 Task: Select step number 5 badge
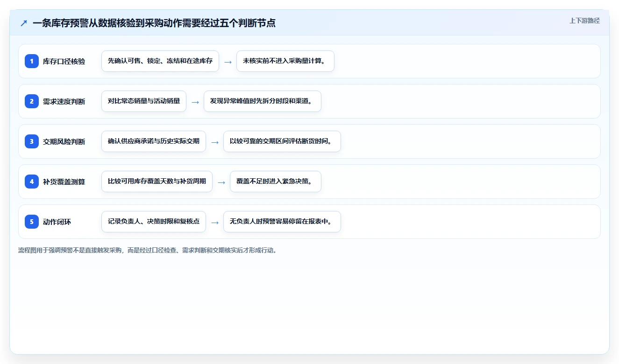[x=32, y=222]
